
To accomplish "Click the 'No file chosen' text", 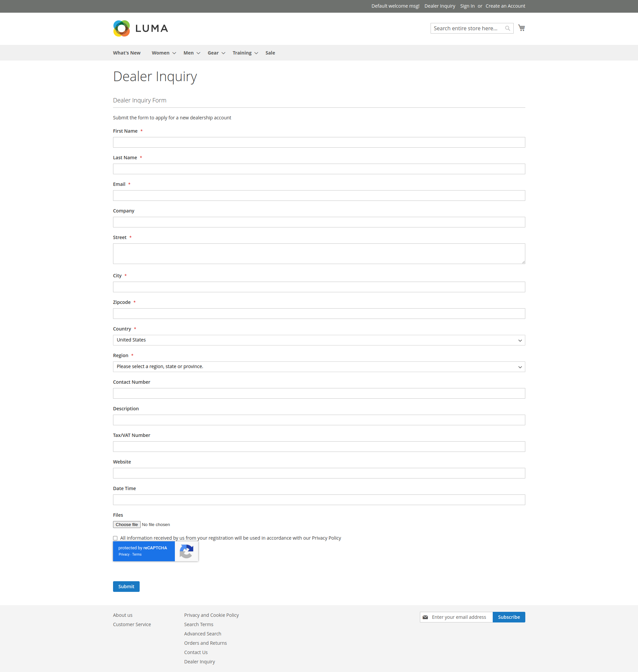I will pyautogui.click(x=156, y=524).
